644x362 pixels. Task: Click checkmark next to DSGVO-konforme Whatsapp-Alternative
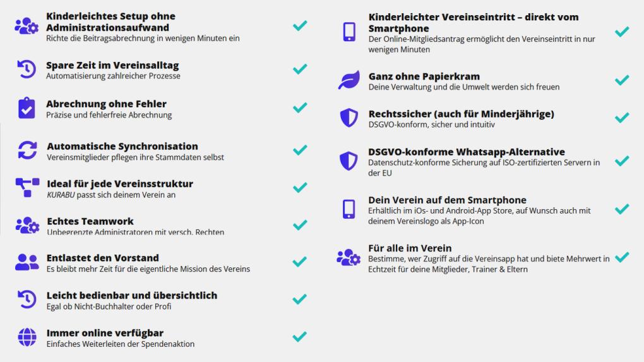click(x=622, y=160)
